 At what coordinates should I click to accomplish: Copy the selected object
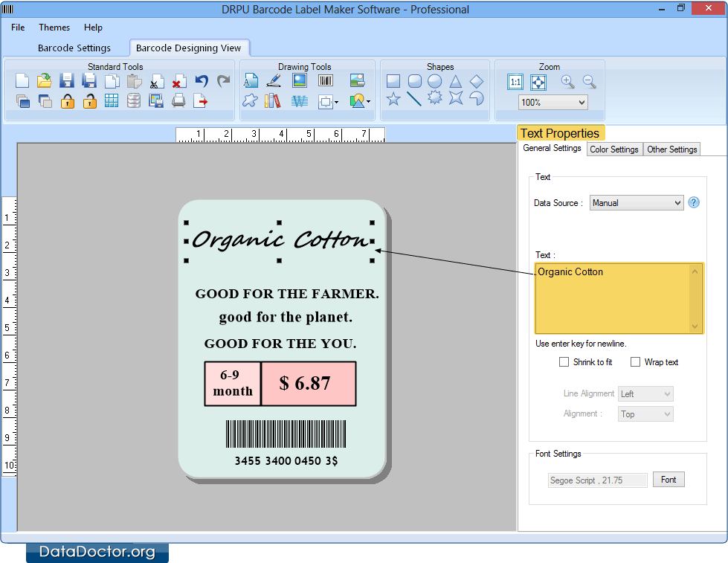(112, 81)
